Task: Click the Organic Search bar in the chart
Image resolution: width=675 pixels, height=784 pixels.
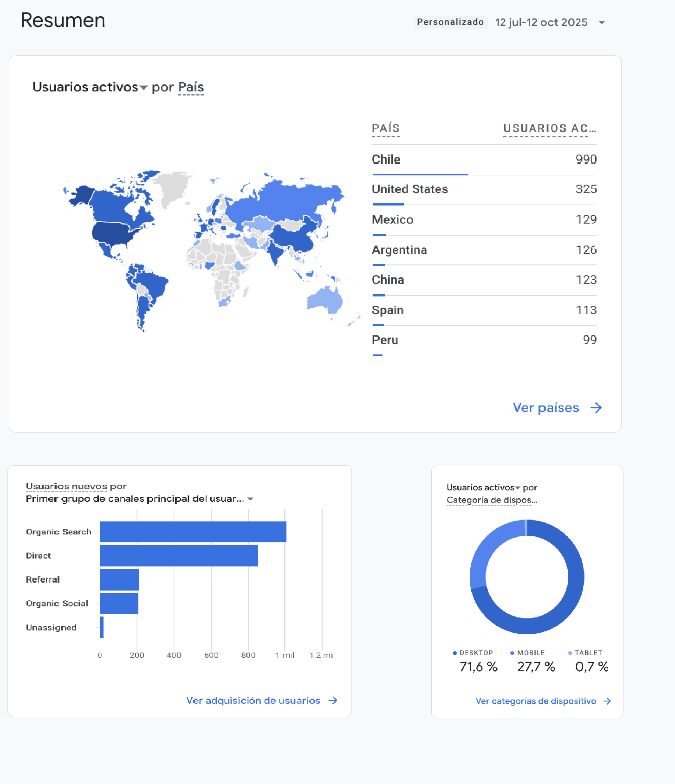Action: tap(193, 532)
